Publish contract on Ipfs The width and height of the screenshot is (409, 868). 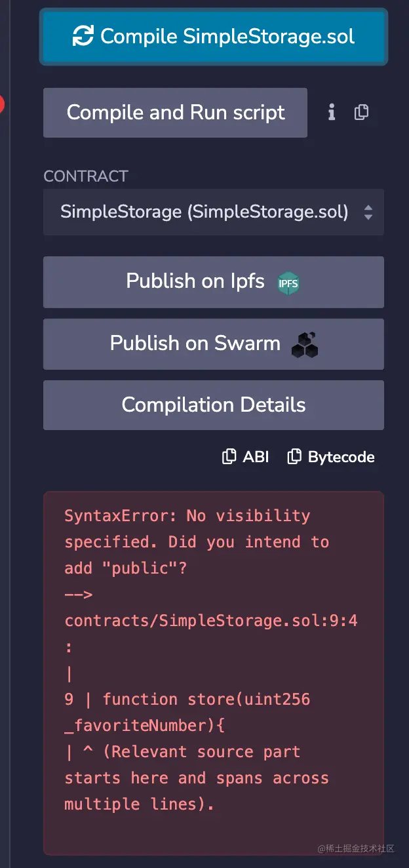[214, 282]
